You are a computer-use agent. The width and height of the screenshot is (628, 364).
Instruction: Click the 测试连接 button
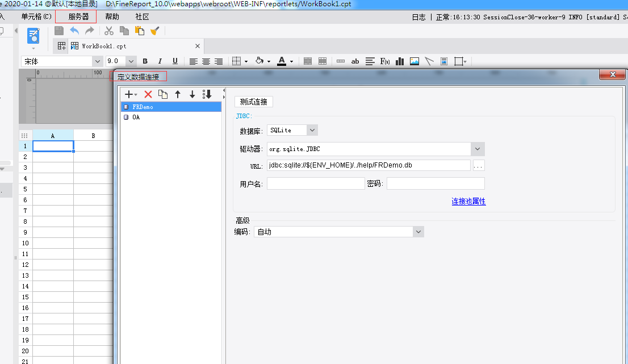(253, 102)
